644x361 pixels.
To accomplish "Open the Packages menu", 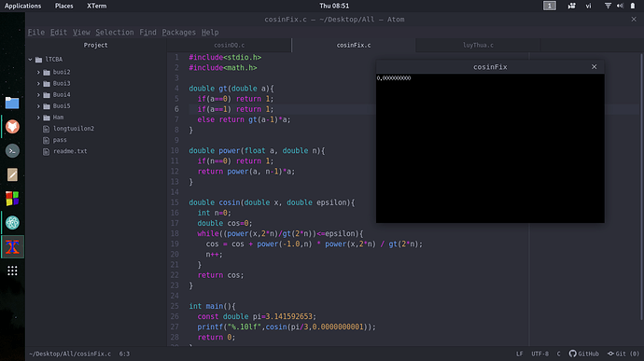I will click(178, 33).
